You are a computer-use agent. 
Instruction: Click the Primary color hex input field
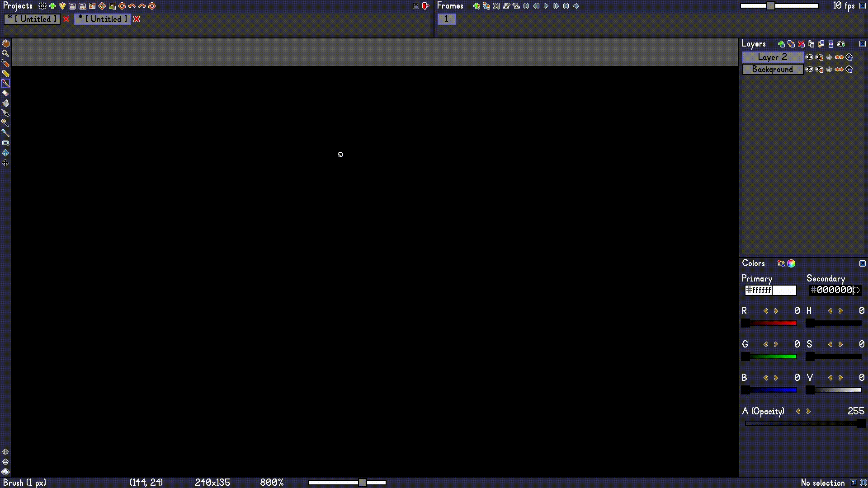pyautogui.click(x=759, y=290)
